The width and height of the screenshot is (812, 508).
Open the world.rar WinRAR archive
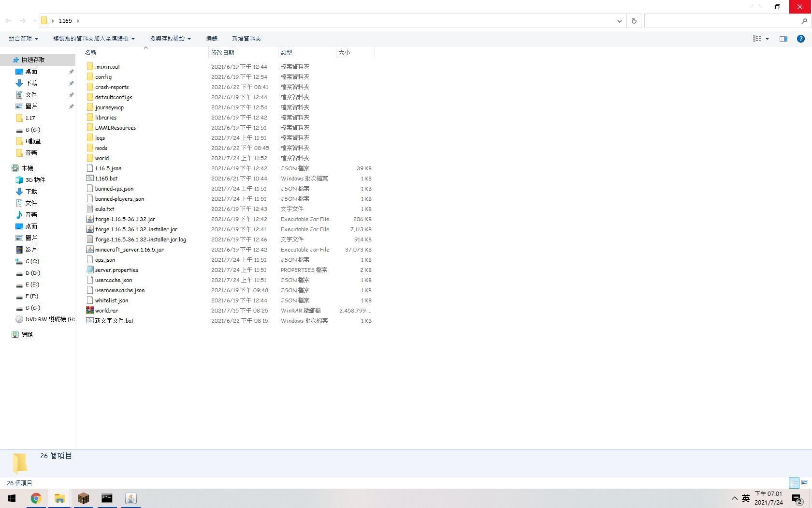[106, 311]
